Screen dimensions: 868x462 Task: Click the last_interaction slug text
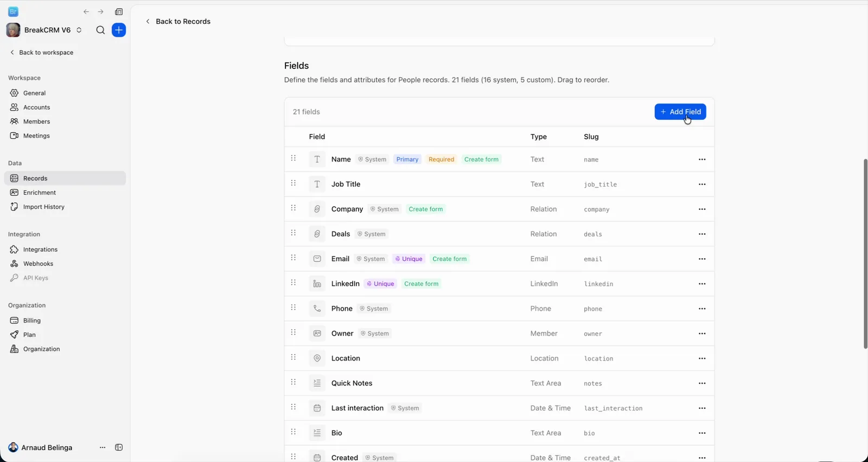pos(613,408)
